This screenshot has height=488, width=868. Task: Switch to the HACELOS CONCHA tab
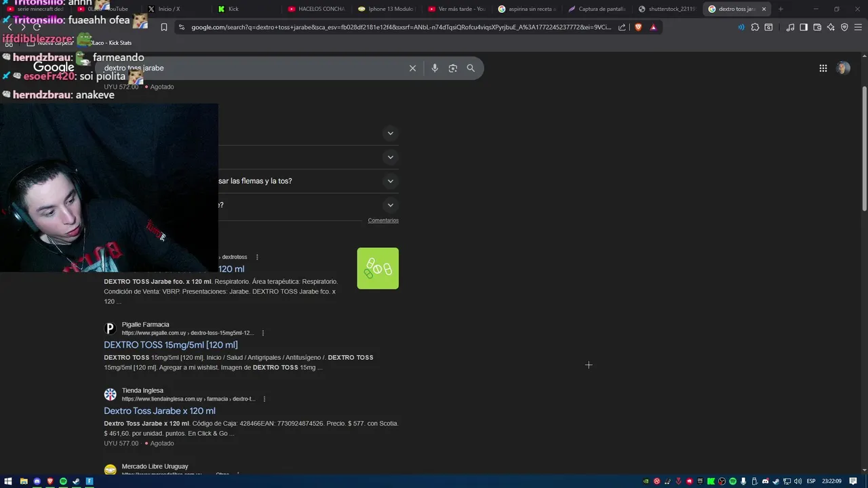click(317, 9)
